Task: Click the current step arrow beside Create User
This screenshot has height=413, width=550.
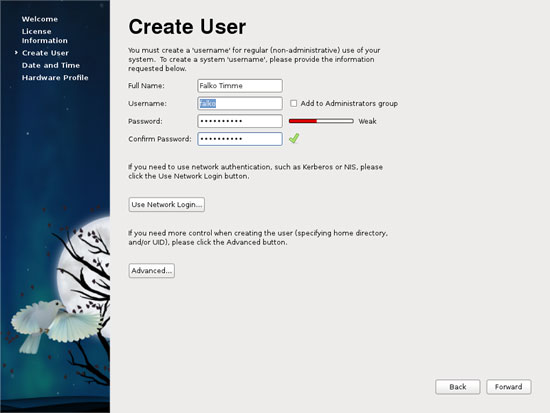Action: 16,53
